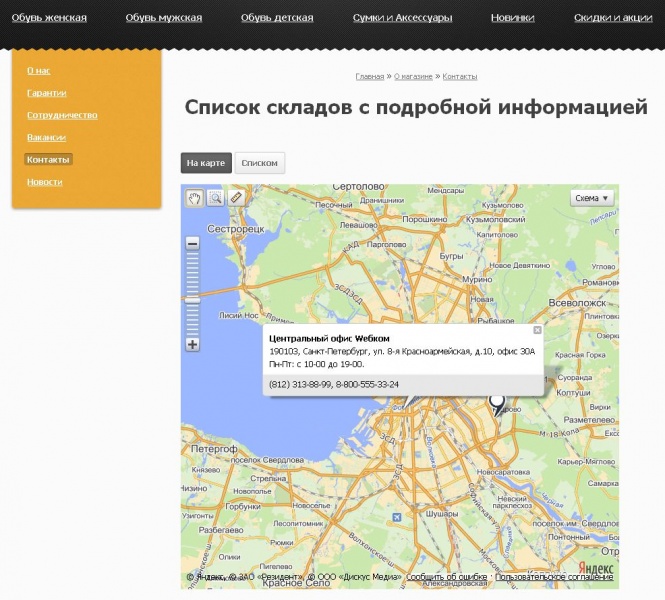
Task: Open the Сотрудничество sidebar link
Action: pos(62,115)
